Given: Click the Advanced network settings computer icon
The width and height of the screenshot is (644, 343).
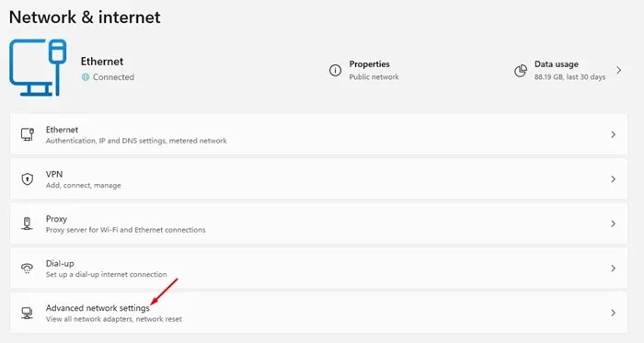Looking at the screenshot, I should [x=27, y=313].
